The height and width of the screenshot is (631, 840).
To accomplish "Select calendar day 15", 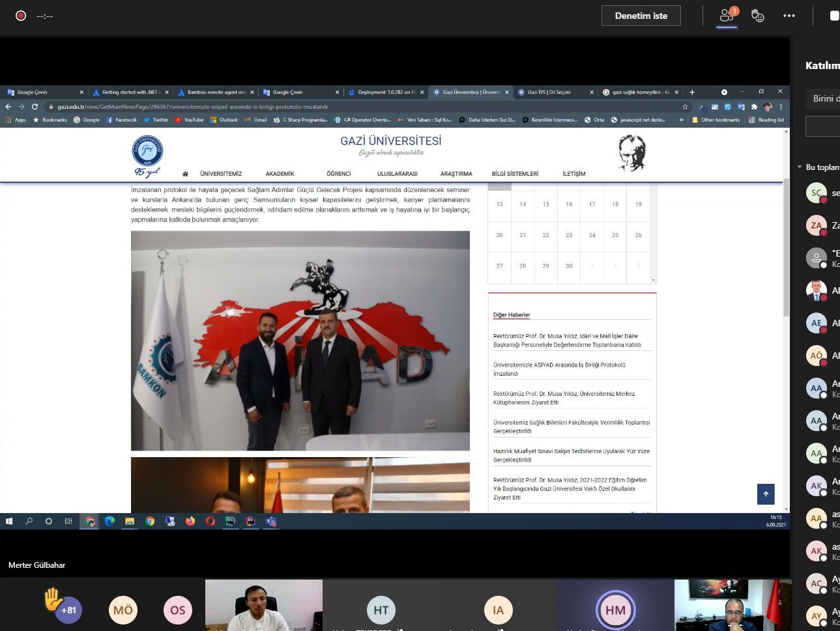I will pyautogui.click(x=545, y=204).
